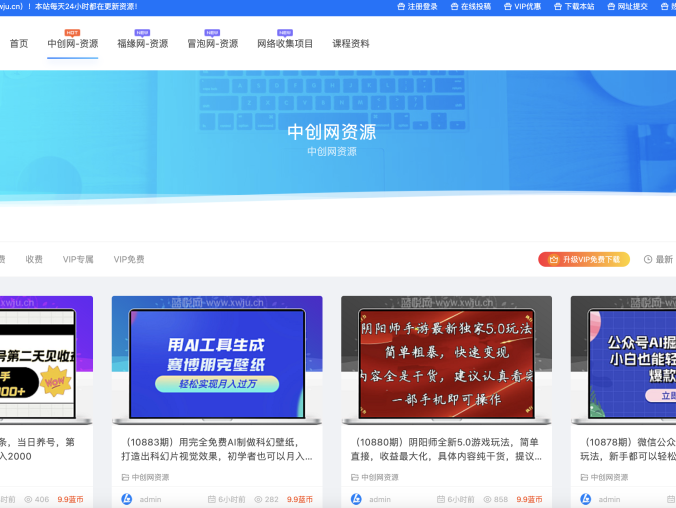Open the 冒泡网-资源 navigation item
676x508 pixels.
pyautogui.click(x=213, y=44)
